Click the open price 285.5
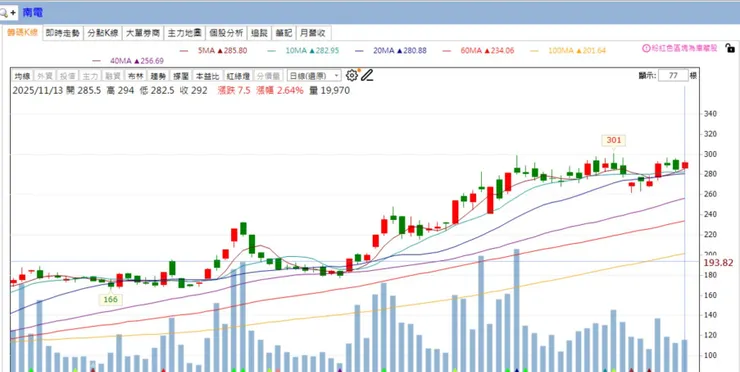 90,91
